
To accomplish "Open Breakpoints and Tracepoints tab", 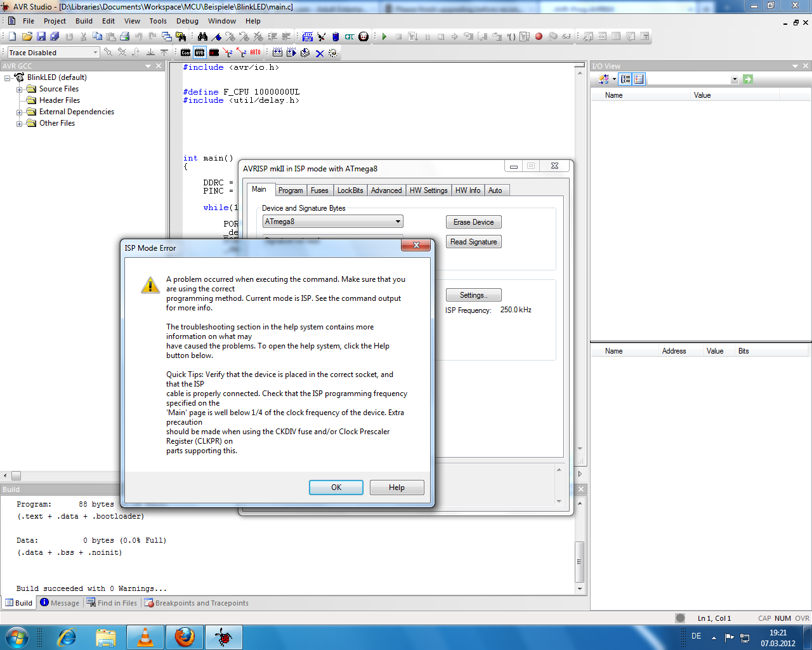I will pyautogui.click(x=197, y=603).
